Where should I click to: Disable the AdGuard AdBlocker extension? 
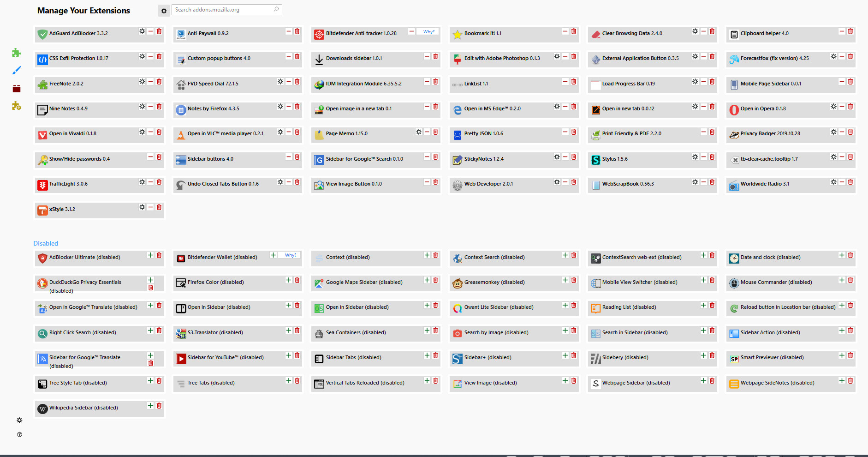(x=150, y=31)
